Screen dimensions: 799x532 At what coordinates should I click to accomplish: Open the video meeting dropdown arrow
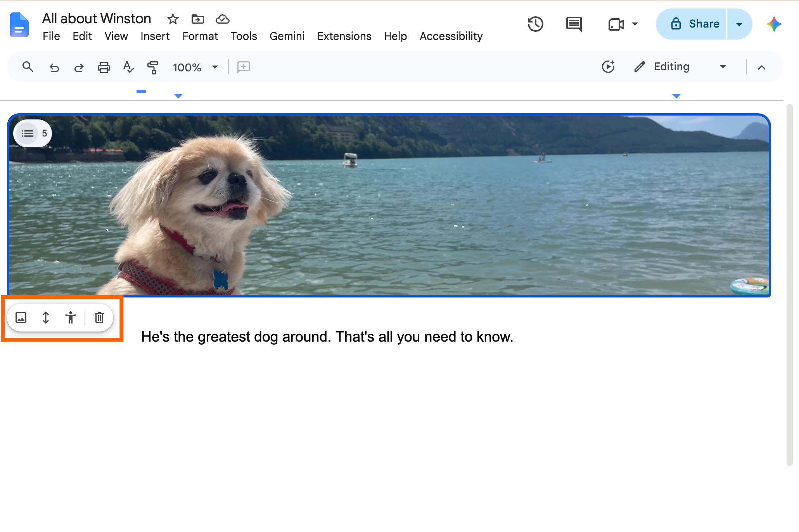coord(635,24)
